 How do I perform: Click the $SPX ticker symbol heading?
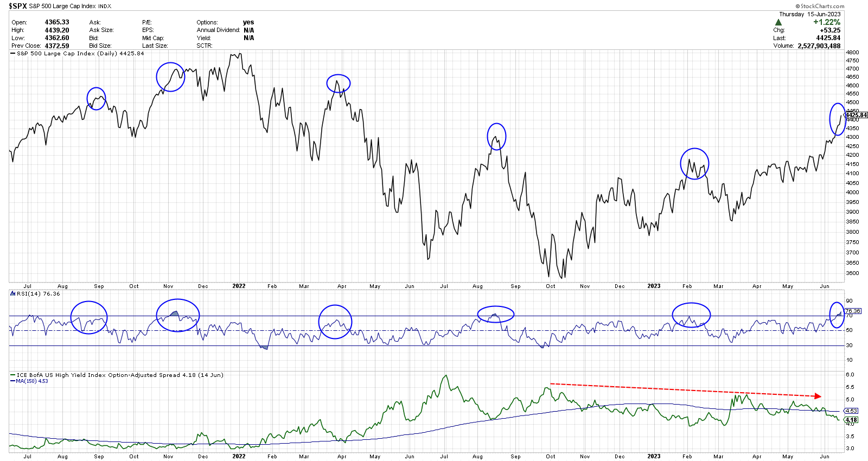18,6
